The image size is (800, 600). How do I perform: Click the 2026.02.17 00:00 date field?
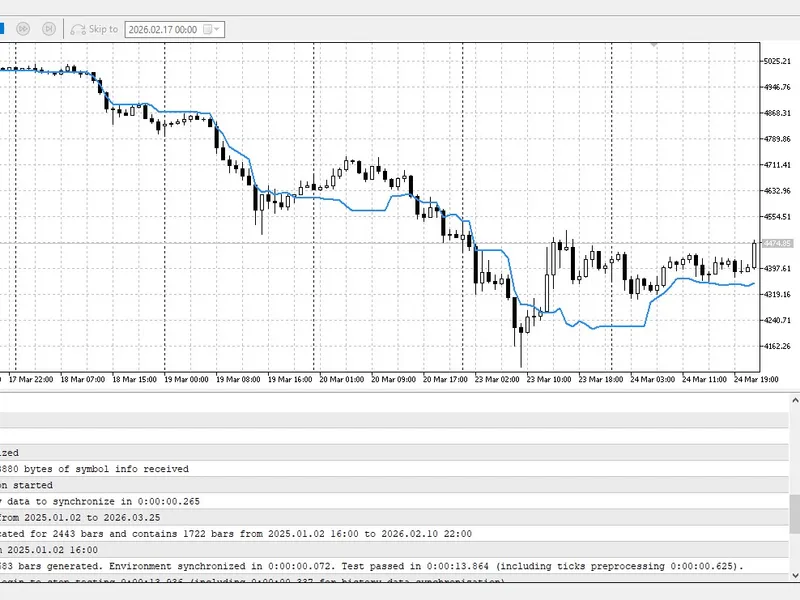tap(174, 30)
